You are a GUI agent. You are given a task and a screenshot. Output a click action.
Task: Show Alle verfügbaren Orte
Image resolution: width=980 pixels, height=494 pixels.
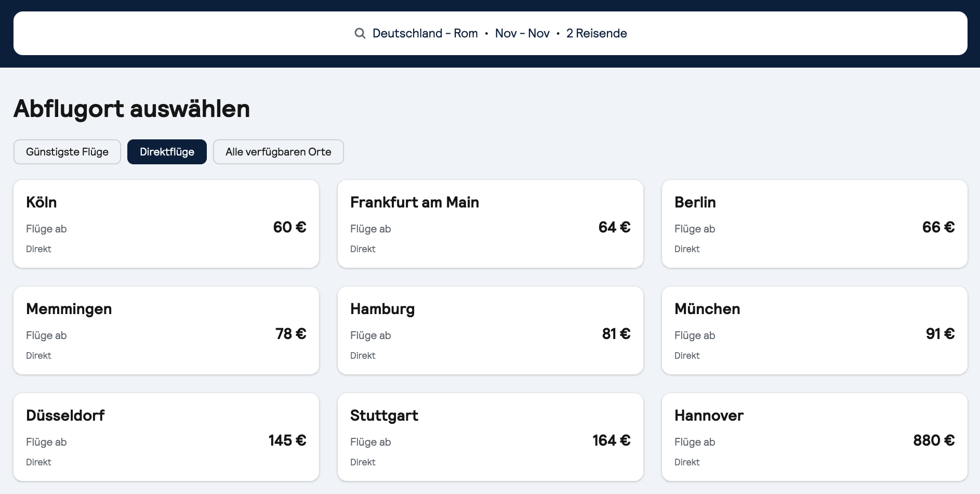coord(279,152)
